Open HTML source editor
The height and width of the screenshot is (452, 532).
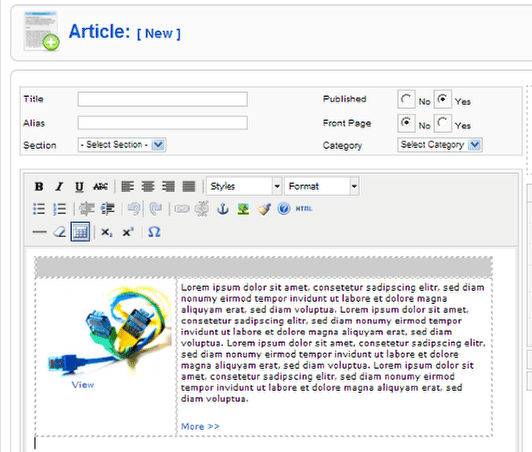coord(304,209)
